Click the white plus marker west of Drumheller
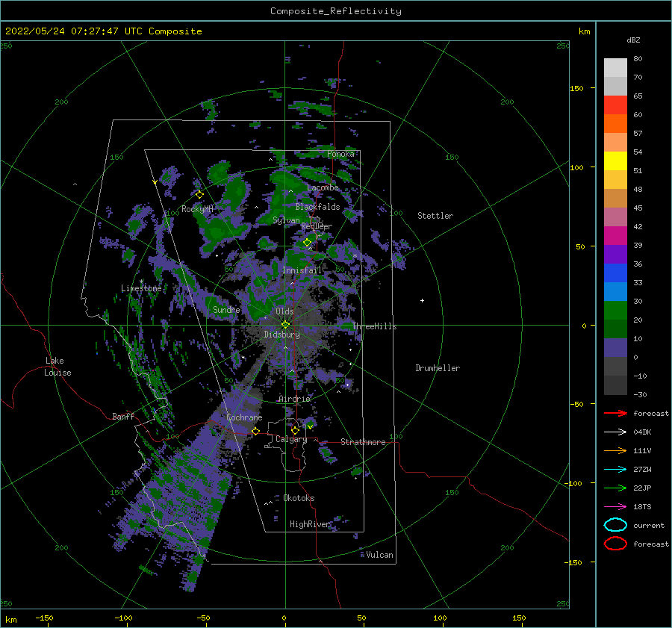This screenshot has width=672, height=628. [x=422, y=300]
